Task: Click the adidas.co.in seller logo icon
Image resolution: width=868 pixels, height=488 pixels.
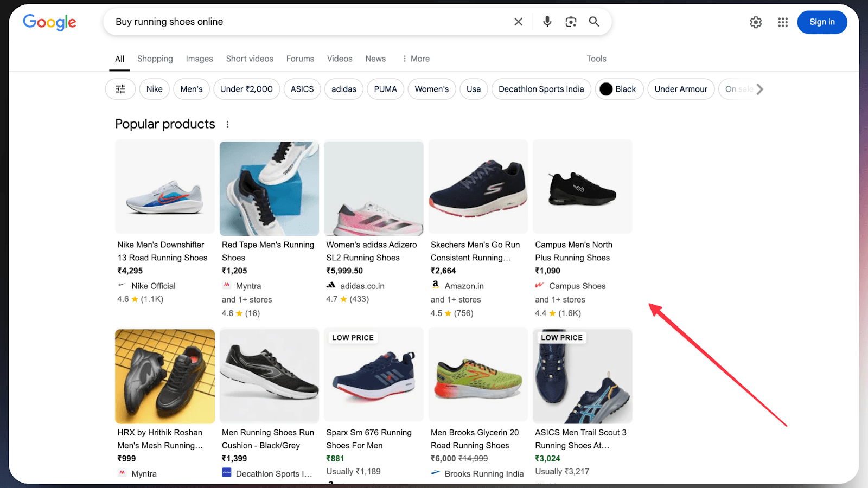Action: click(331, 285)
